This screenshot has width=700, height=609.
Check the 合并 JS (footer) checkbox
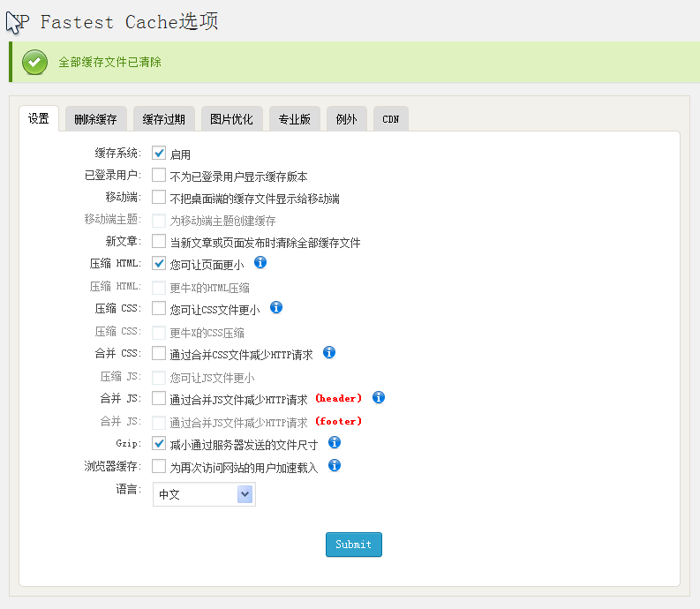(x=159, y=423)
